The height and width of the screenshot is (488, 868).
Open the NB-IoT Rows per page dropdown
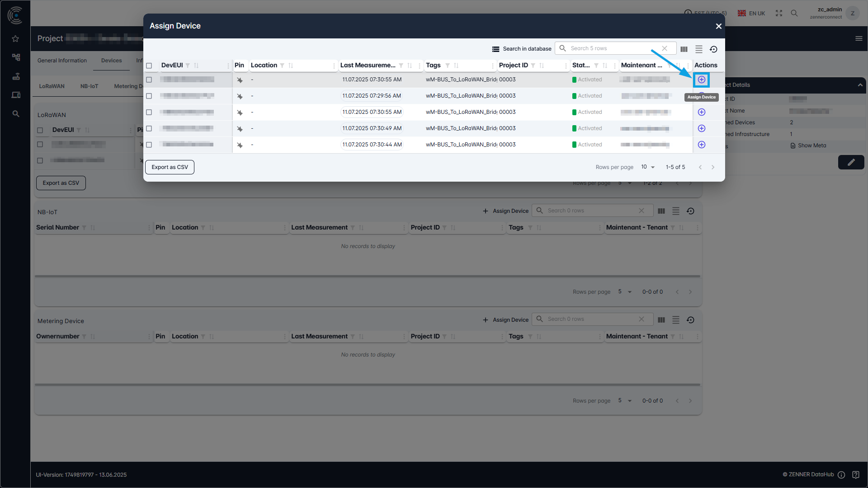pyautogui.click(x=624, y=291)
